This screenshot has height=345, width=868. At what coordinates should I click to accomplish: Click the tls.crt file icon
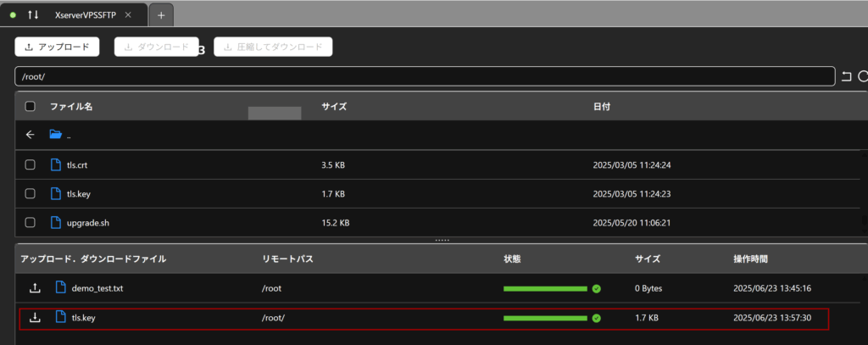coord(56,164)
